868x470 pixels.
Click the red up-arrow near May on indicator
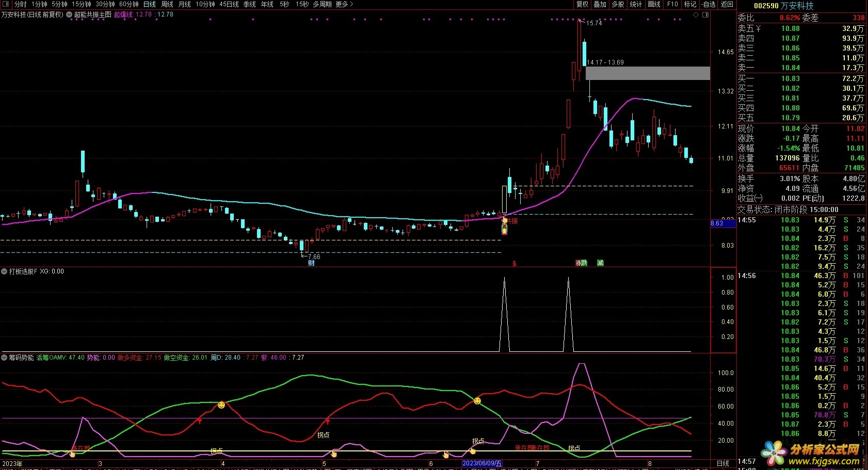[x=327, y=421]
